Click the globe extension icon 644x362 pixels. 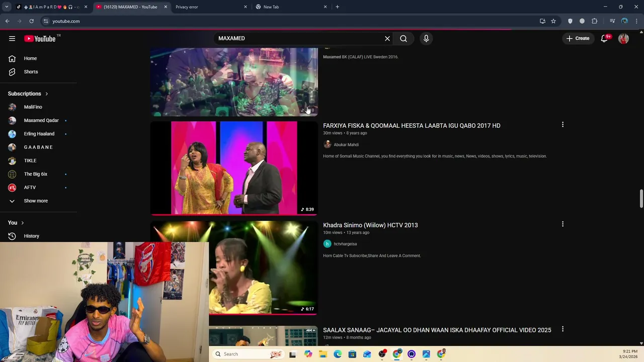(x=582, y=21)
